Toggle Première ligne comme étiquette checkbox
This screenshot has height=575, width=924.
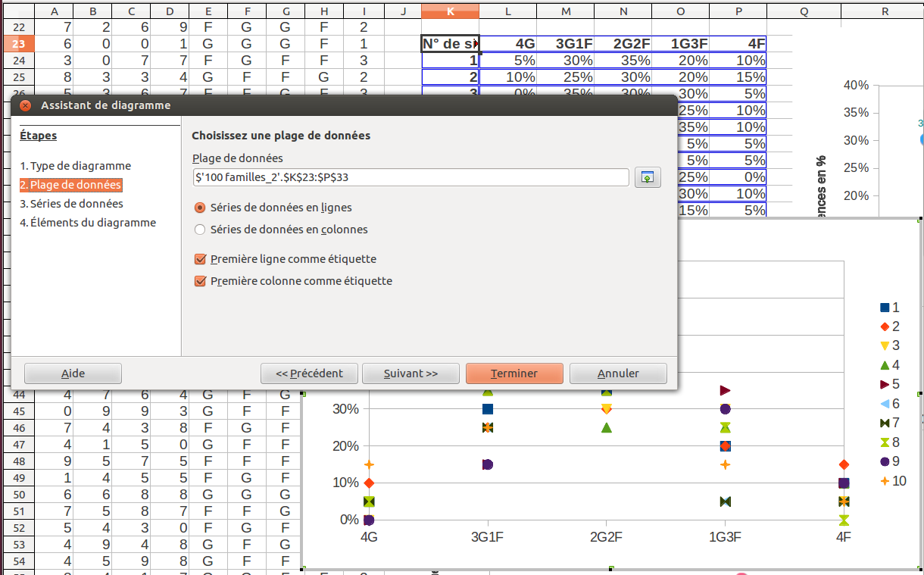(x=201, y=259)
